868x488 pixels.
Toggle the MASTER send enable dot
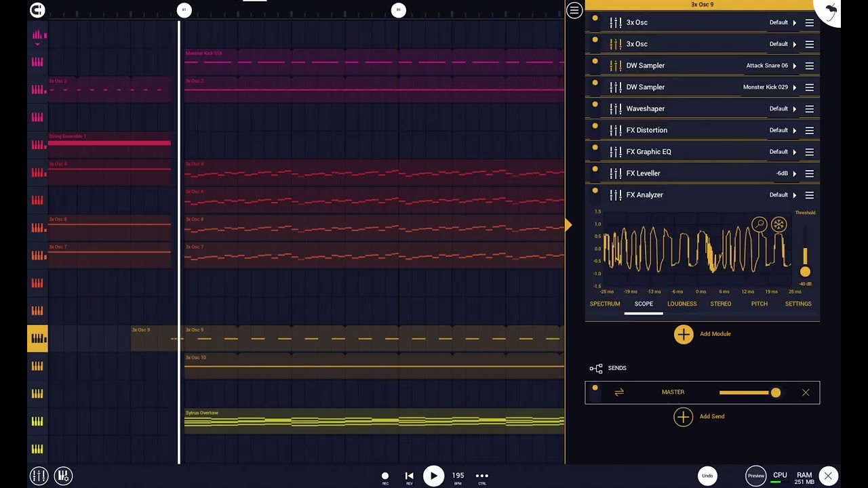[x=595, y=388]
